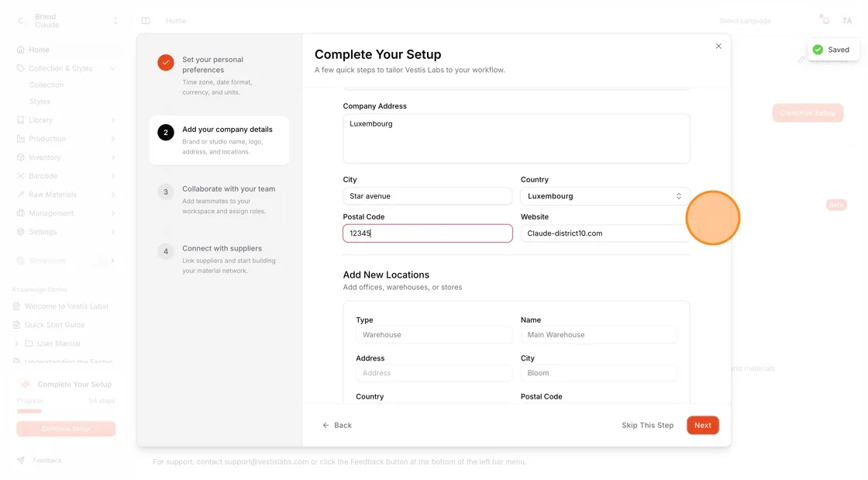Open Quick Start Guide link
The width and height of the screenshot is (868, 480).
[54, 325]
